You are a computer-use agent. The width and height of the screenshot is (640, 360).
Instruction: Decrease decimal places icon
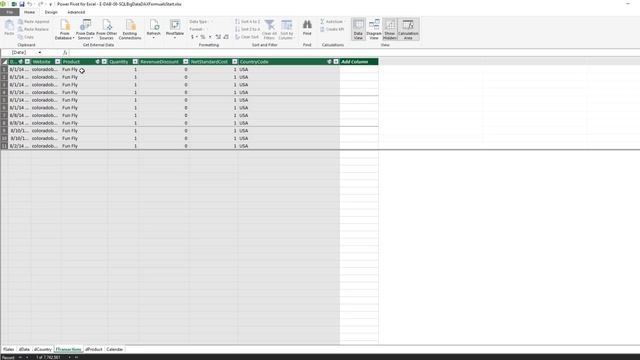(x=226, y=37)
